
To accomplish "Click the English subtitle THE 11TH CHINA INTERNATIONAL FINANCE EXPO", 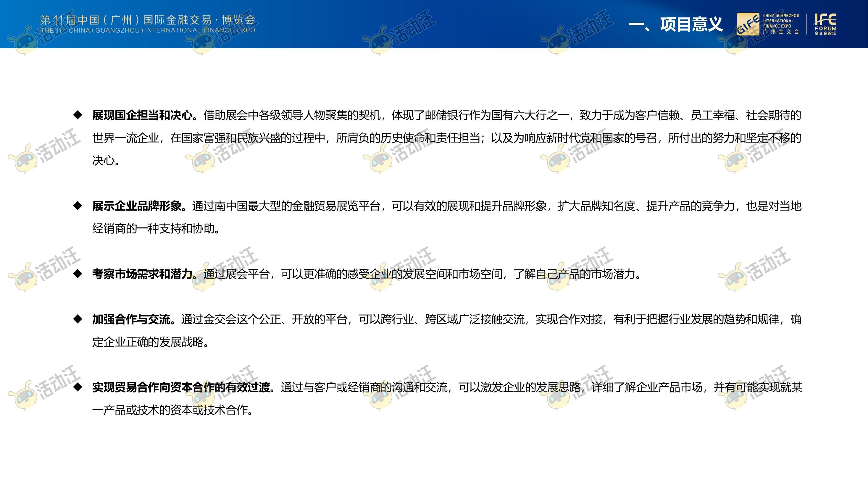I will coord(148,30).
